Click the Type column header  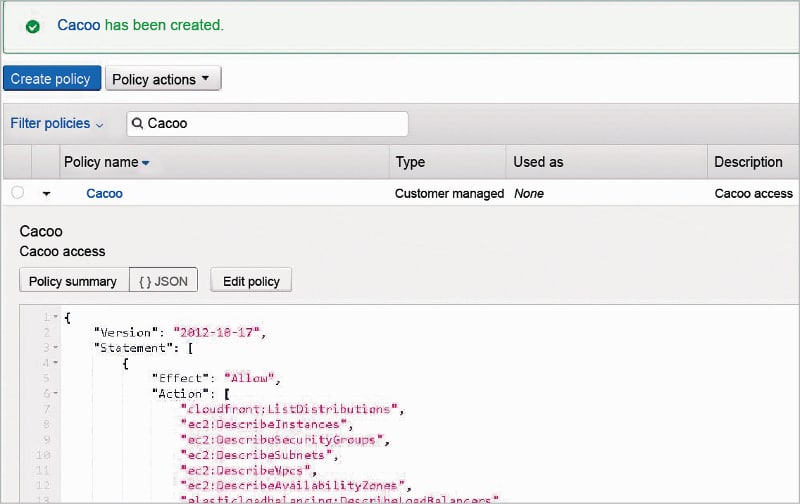pyautogui.click(x=410, y=162)
